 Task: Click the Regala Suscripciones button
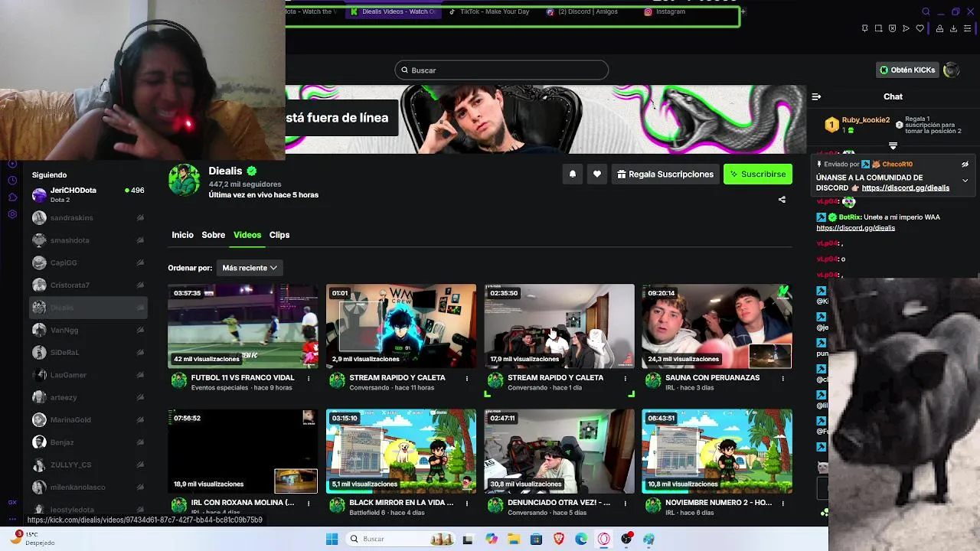point(665,174)
